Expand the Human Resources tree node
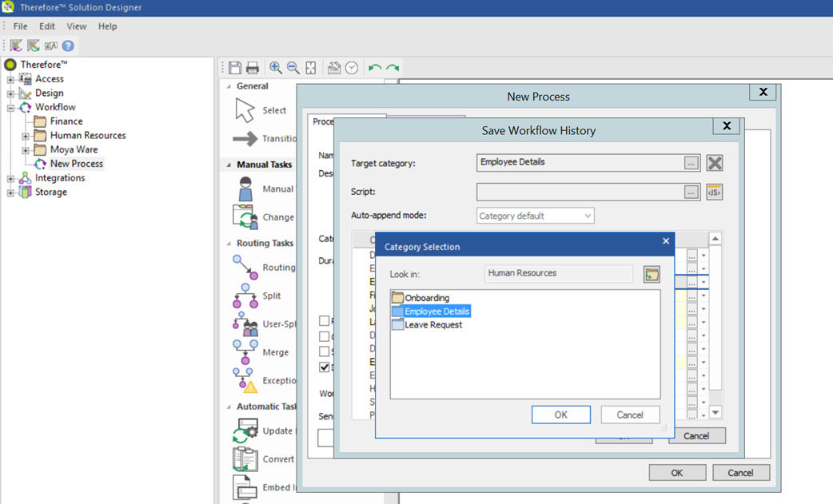This screenshot has width=833, height=504. click(x=26, y=136)
